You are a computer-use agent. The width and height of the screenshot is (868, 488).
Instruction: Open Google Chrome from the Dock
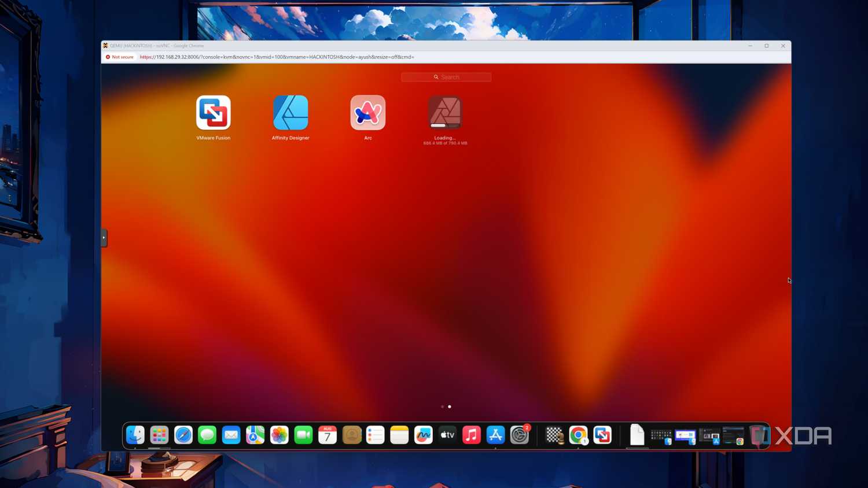click(579, 435)
